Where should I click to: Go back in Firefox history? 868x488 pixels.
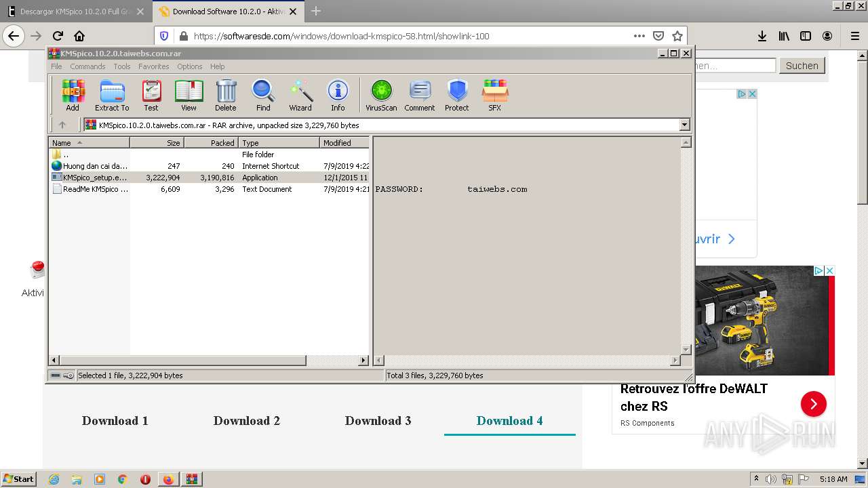(x=14, y=36)
